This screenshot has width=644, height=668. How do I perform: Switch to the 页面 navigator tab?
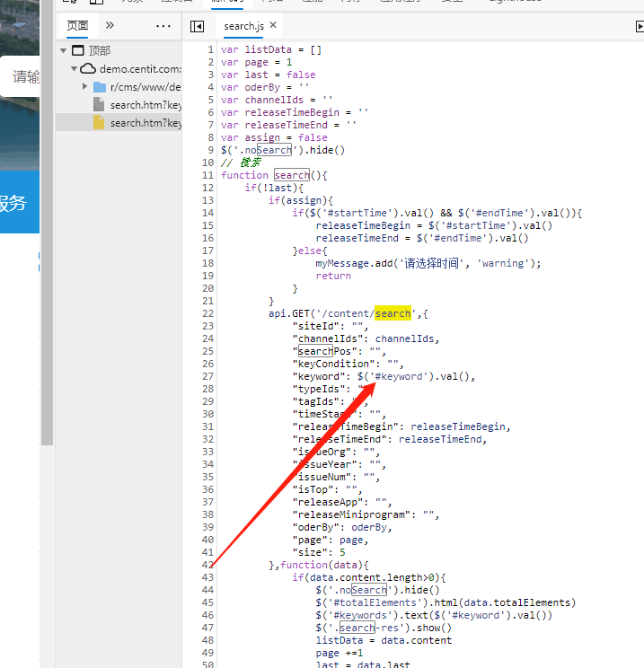pos(77,25)
